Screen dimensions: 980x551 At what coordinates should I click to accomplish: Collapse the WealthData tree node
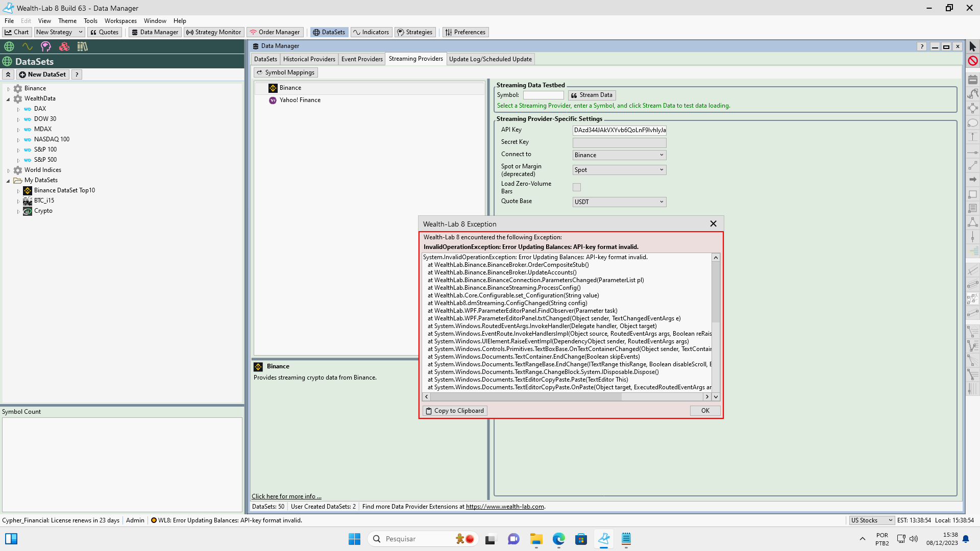coord(8,99)
